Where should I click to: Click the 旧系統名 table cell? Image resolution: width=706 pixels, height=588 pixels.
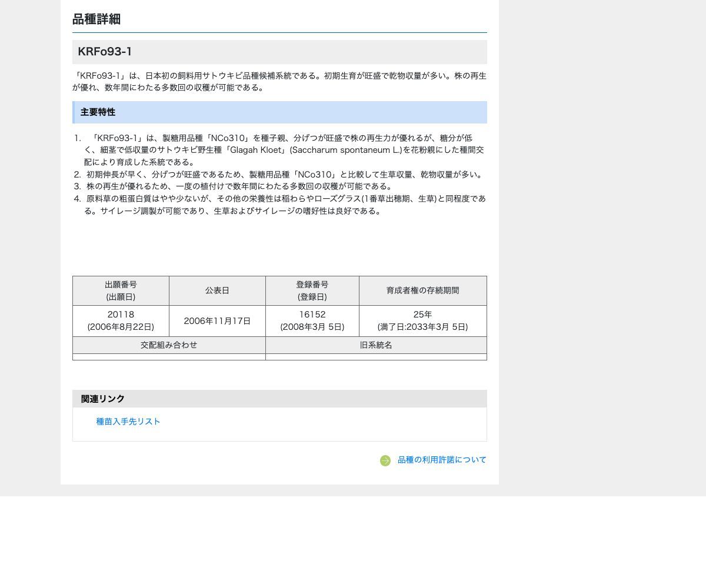[x=376, y=345]
